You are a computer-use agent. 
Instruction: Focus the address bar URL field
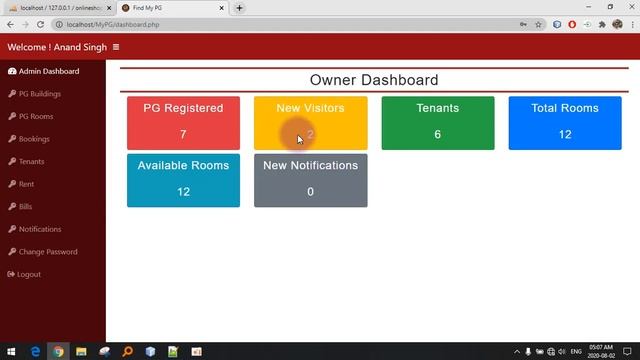[286, 24]
